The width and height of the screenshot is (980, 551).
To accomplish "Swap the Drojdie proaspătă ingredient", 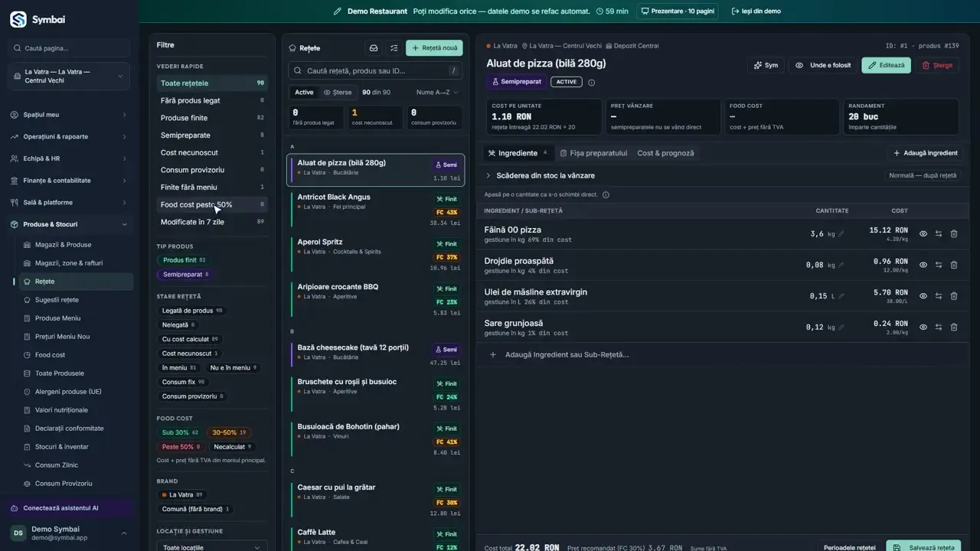I will coord(939,265).
